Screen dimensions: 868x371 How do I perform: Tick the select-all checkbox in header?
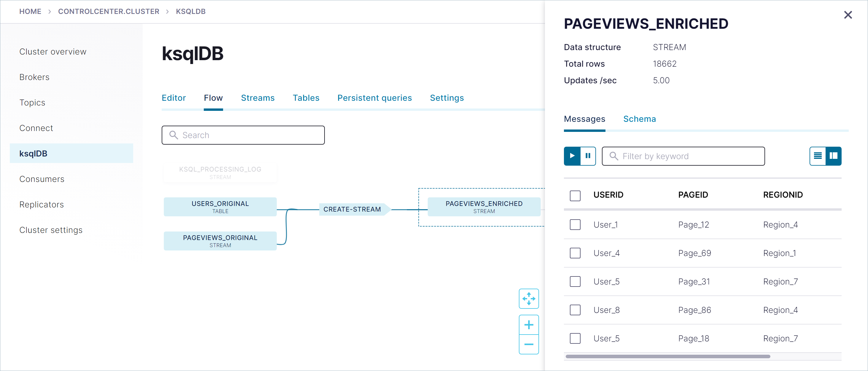(x=575, y=195)
